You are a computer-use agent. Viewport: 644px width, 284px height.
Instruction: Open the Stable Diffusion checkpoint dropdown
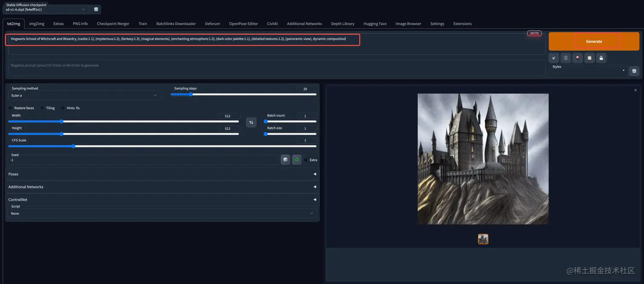coord(46,9)
